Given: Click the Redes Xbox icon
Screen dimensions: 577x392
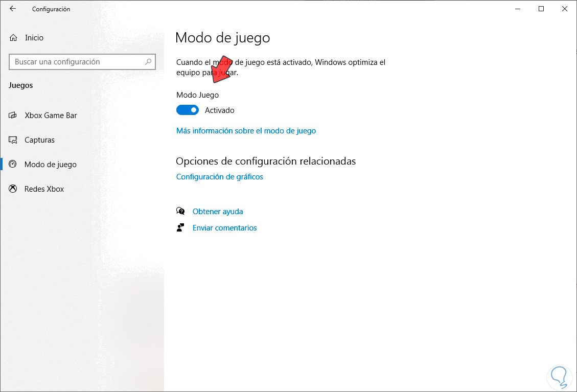Looking at the screenshot, I should tap(13, 189).
